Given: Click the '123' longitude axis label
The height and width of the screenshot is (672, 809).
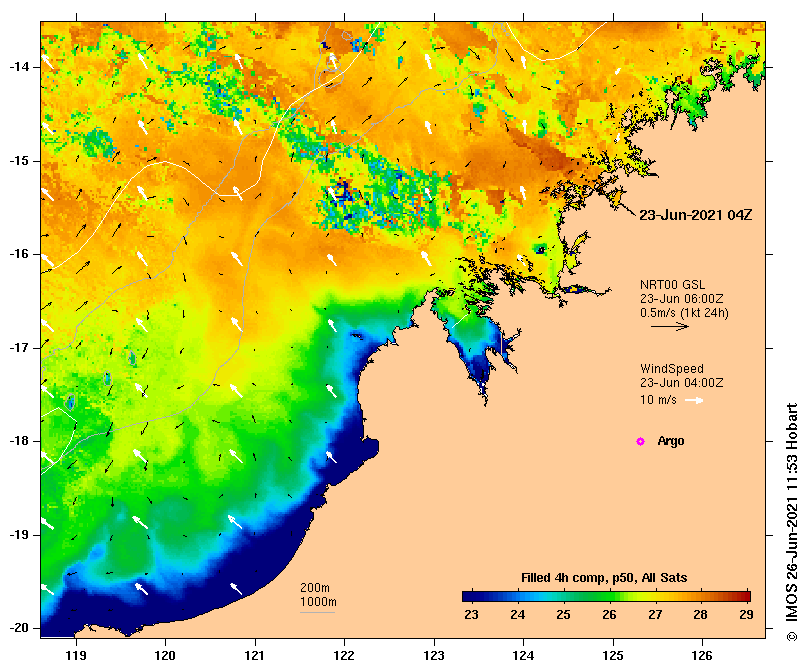Looking at the screenshot, I should click(x=434, y=656).
